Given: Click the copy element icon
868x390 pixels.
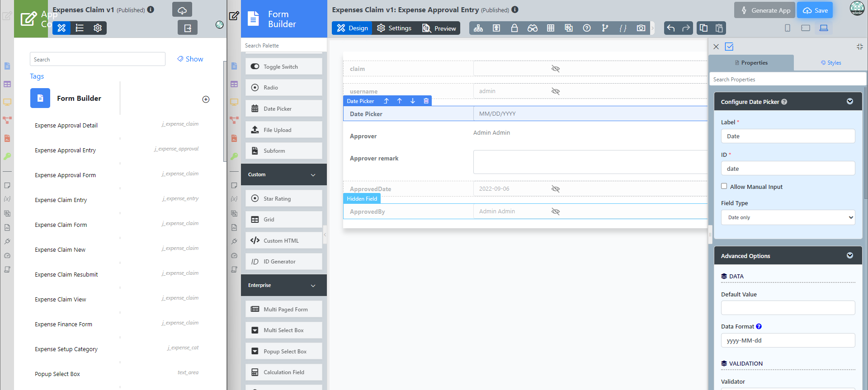Looking at the screenshot, I should pyautogui.click(x=703, y=28).
